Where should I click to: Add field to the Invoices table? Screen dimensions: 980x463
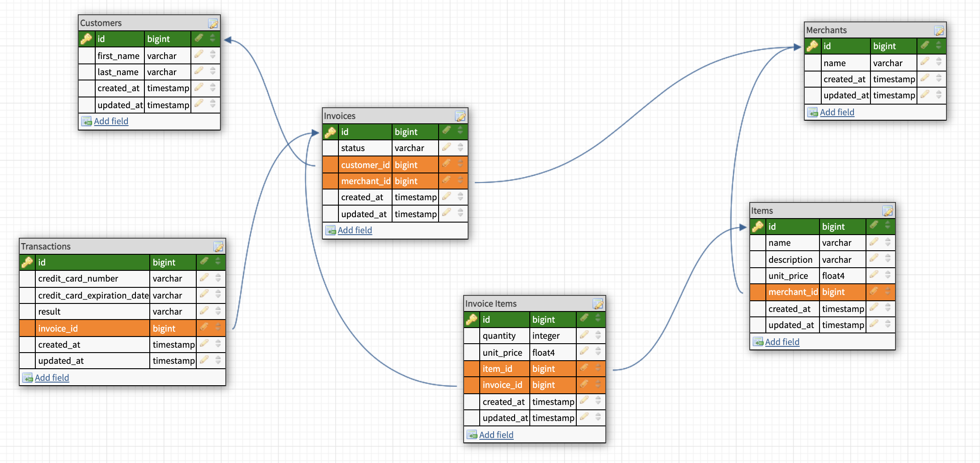(x=355, y=230)
